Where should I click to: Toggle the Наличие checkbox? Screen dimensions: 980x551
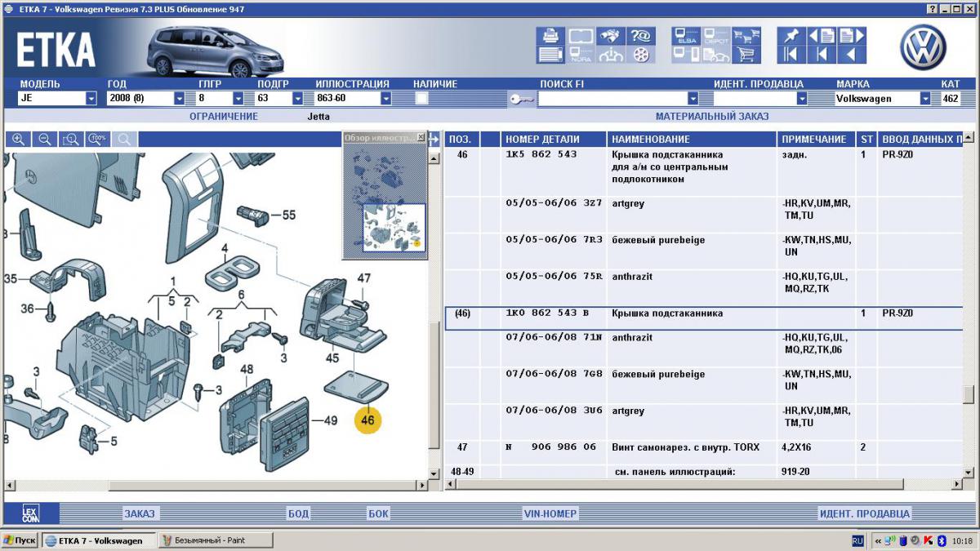point(421,98)
